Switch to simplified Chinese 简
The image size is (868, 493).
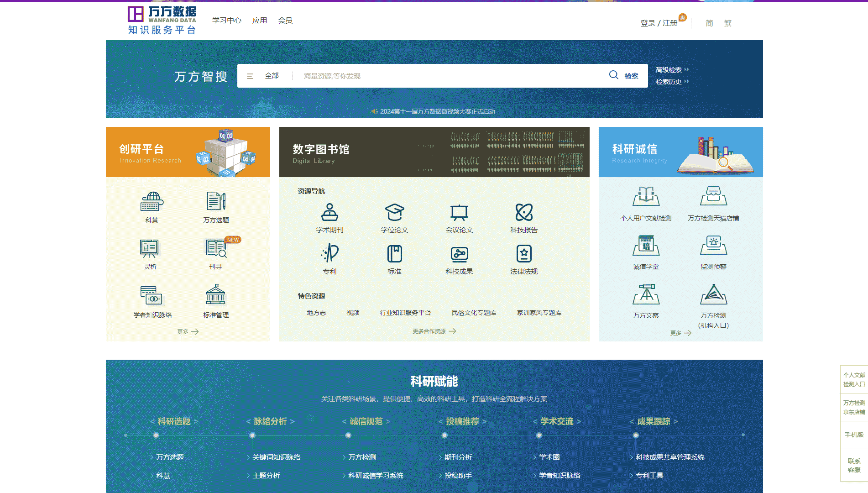point(709,23)
